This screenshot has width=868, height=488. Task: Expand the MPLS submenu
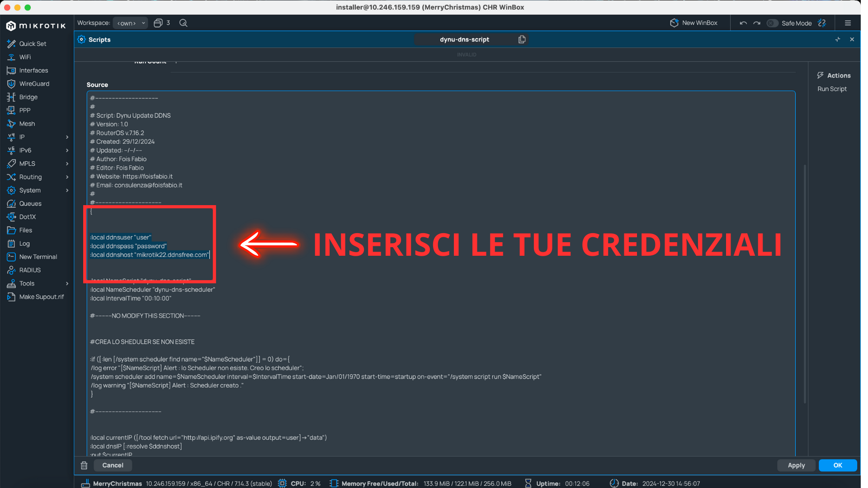point(67,164)
